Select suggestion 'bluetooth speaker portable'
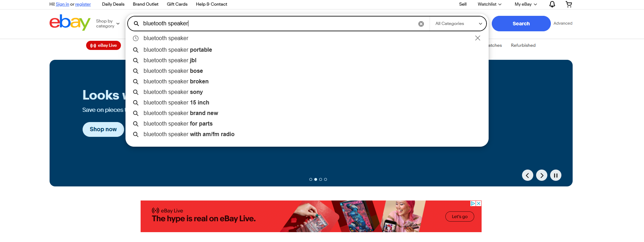The width and height of the screenshot is (644, 242). pyautogui.click(x=178, y=50)
